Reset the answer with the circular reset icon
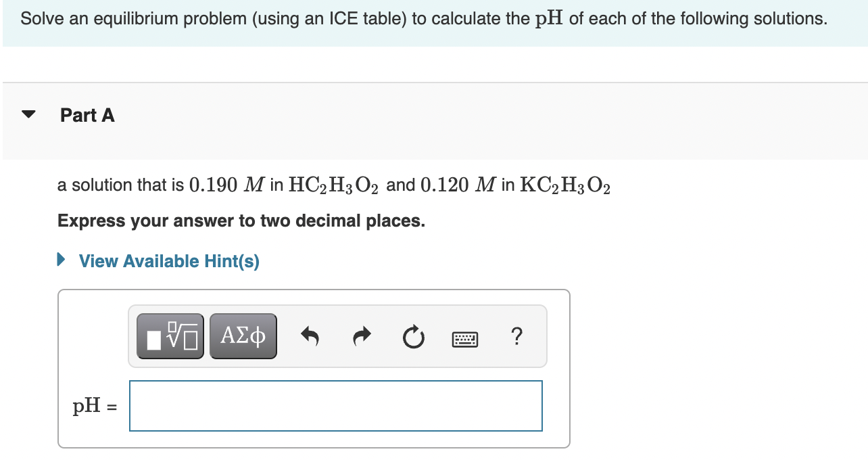 pos(414,336)
